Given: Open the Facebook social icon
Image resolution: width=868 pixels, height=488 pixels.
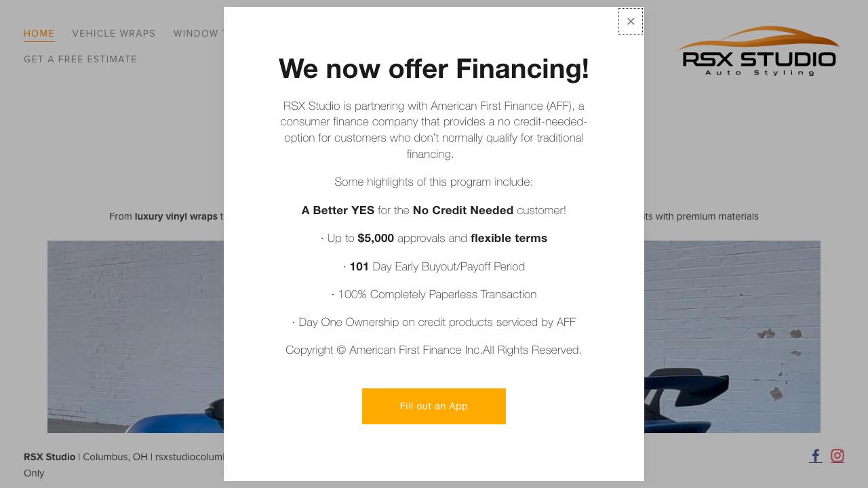Looking at the screenshot, I should tap(816, 456).
